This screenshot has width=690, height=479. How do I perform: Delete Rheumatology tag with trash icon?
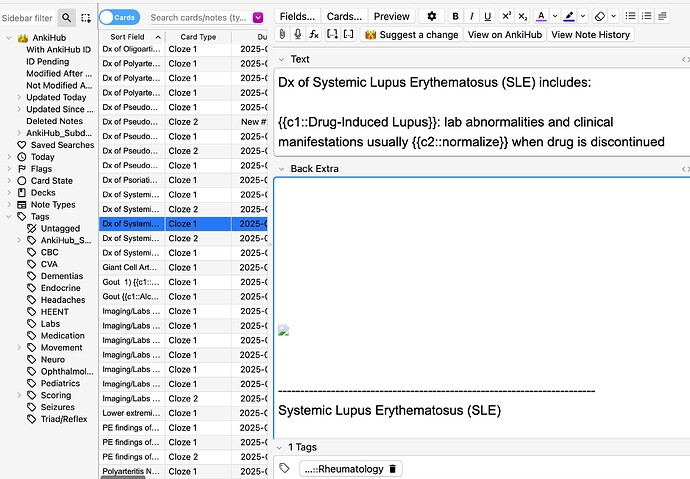pyautogui.click(x=393, y=468)
